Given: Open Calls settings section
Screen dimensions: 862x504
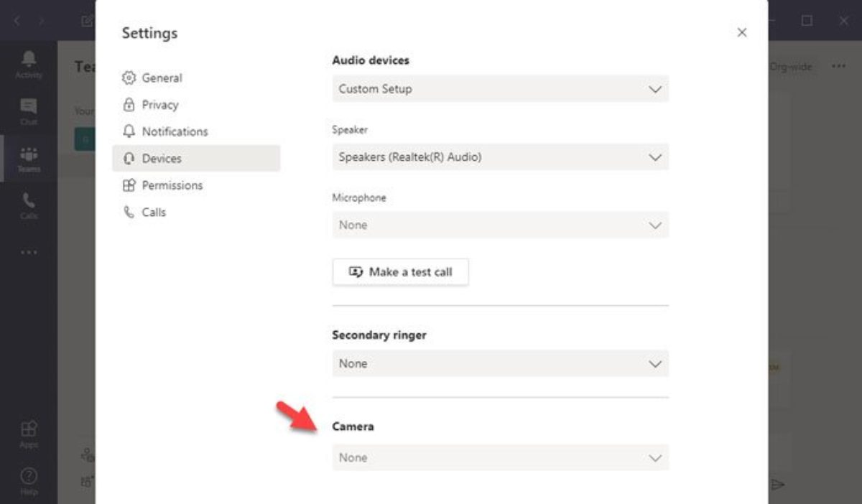Looking at the screenshot, I should [154, 212].
